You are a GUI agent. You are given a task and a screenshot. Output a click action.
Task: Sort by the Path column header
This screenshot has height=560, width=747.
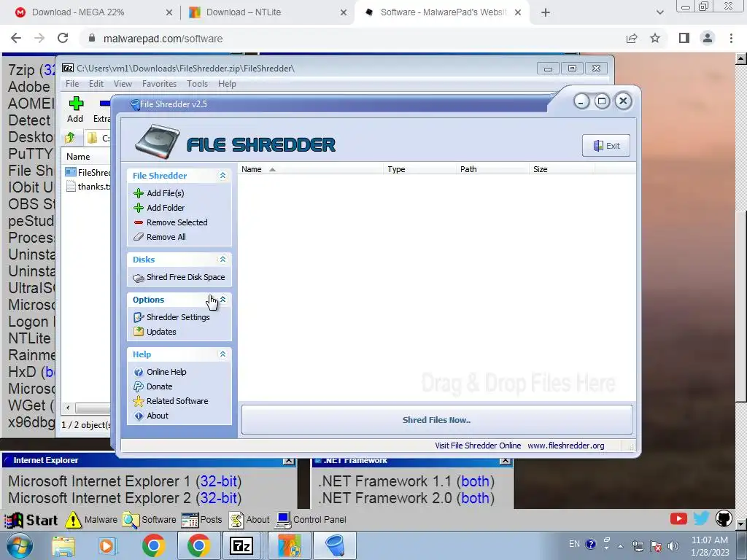492,169
